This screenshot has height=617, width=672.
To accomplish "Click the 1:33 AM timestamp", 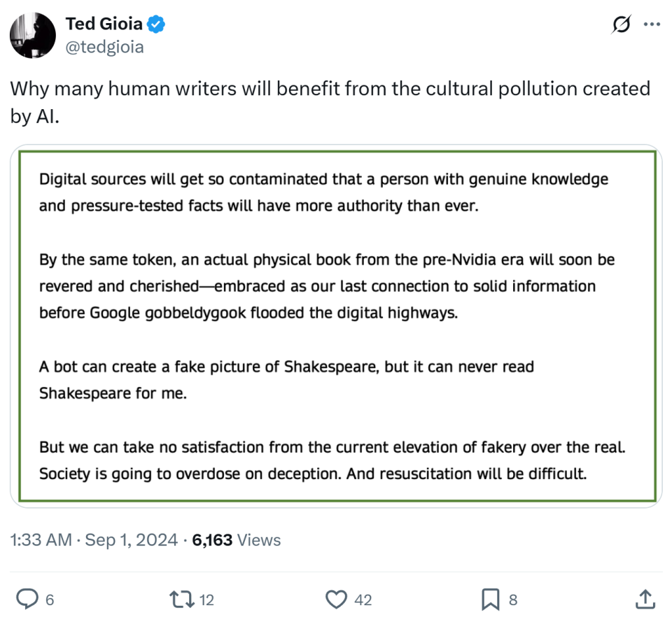I will 41,540.
